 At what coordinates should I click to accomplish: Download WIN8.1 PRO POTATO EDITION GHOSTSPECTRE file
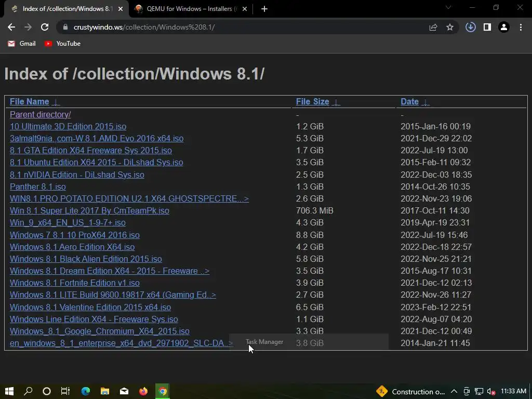point(129,198)
